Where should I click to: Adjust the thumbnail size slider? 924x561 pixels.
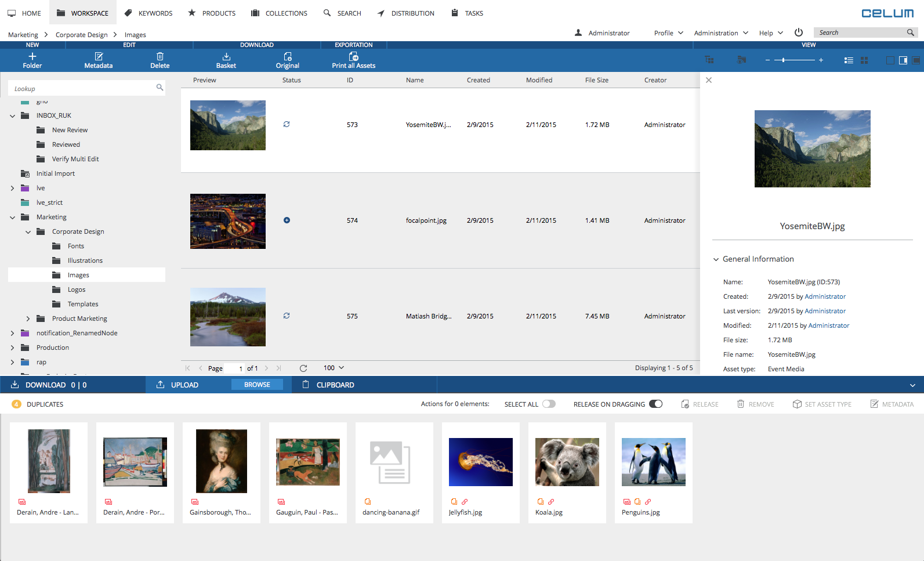point(783,60)
